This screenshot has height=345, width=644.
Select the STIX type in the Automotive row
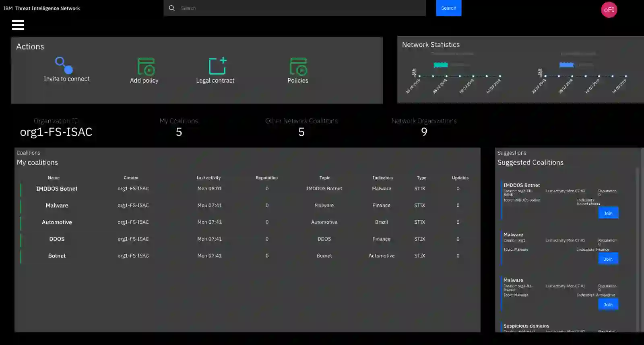[420, 222]
